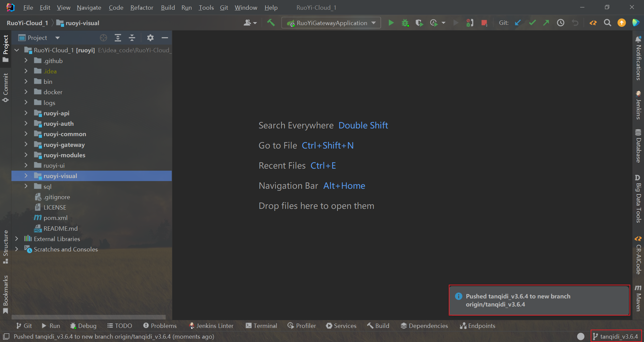Image resolution: width=644 pixels, height=342 pixels.
Task: Open the Tools menu
Action: pyautogui.click(x=206, y=7)
